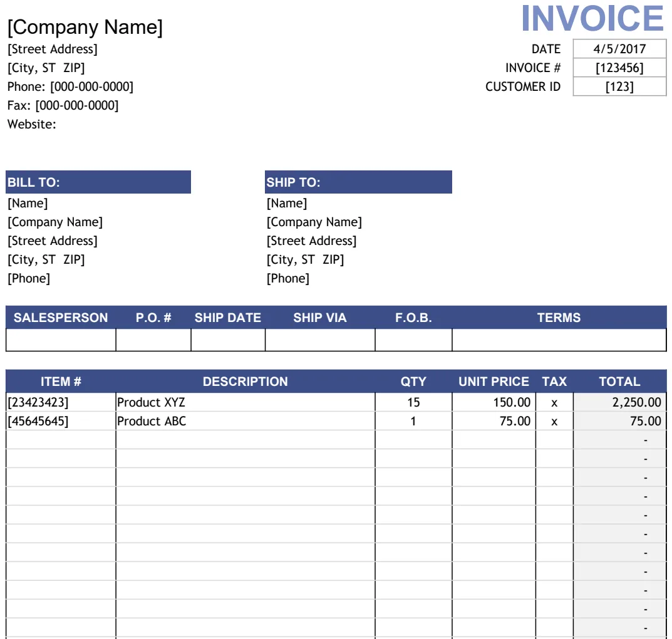Click the DESCRIPTION column header

coord(246,382)
